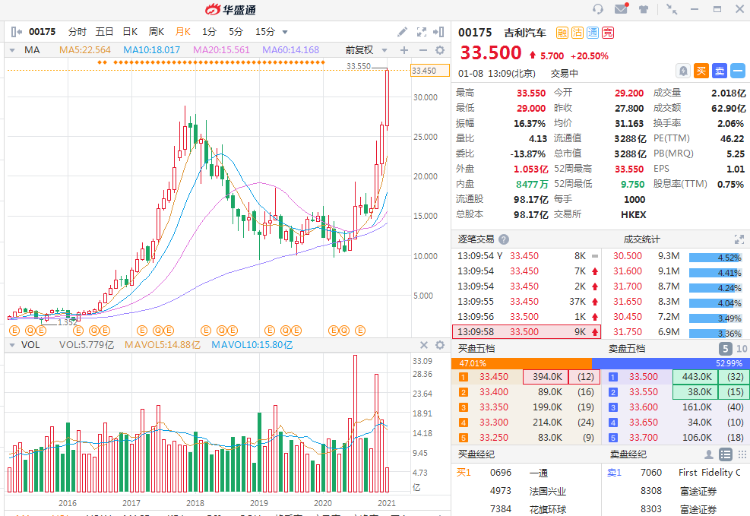Click the 4.52% volume distribution bar
Viewport: 750px width, 516px height.
716,258
